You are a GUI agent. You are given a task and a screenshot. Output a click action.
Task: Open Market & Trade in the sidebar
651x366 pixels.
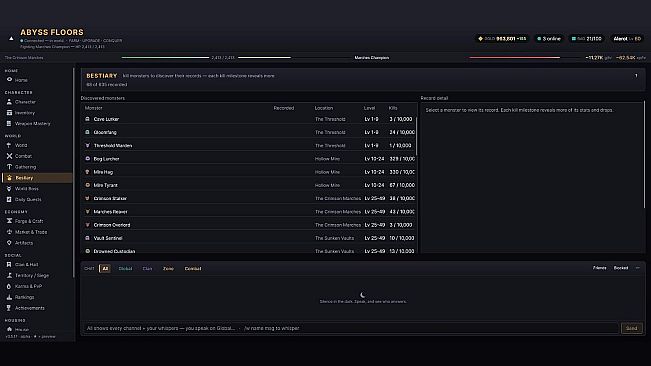37,232
